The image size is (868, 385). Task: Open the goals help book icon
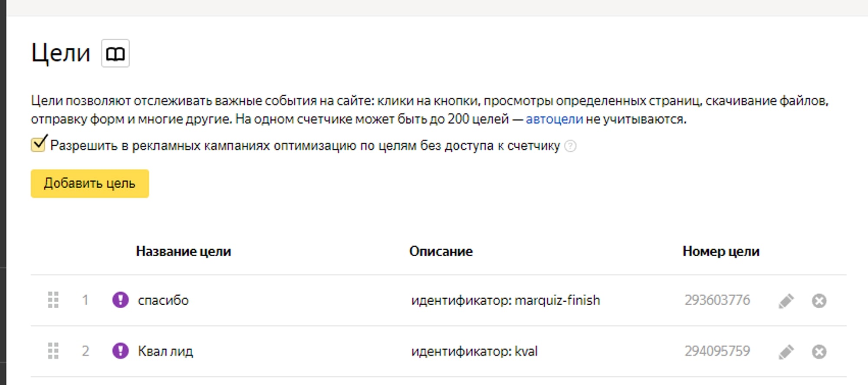[115, 53]
